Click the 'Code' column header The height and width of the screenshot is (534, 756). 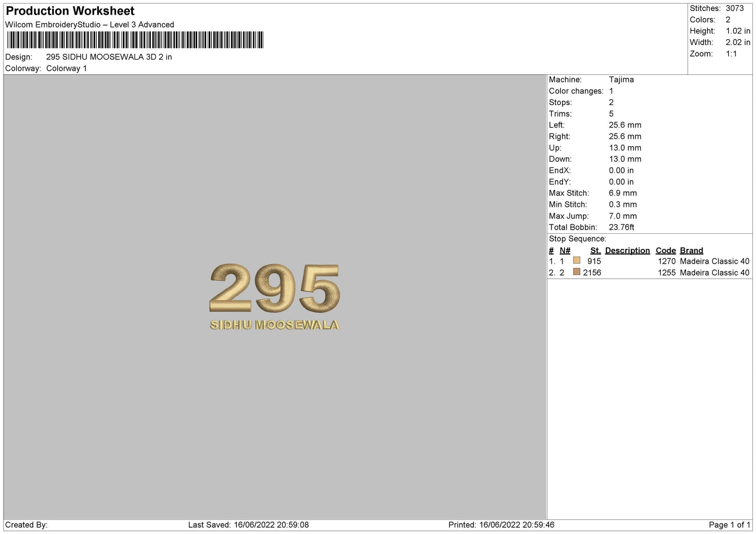pos(665,251)
